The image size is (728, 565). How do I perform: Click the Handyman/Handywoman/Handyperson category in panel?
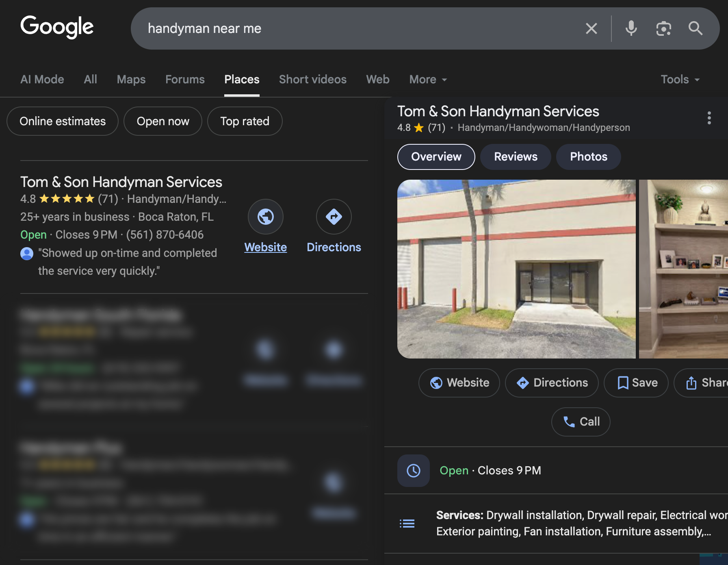click(x=544, y=128)
